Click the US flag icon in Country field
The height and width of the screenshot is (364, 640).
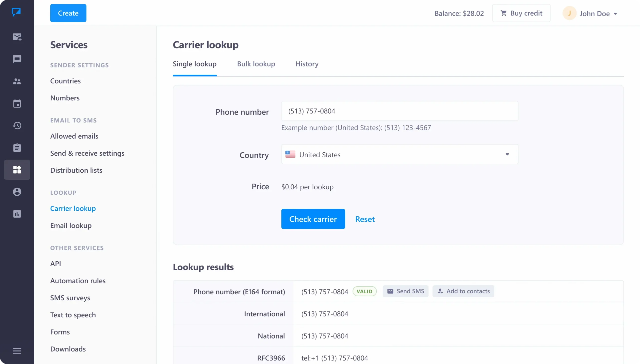(290, 154)
